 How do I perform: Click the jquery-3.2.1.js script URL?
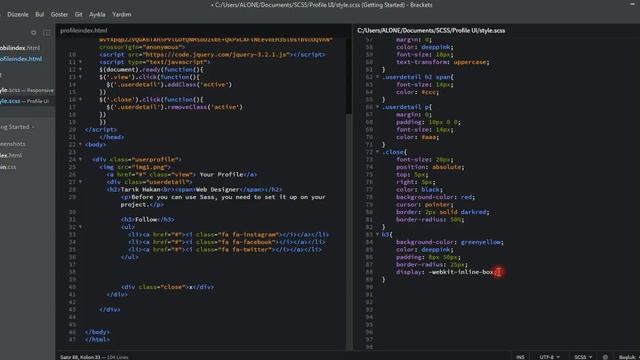(217, 54)
